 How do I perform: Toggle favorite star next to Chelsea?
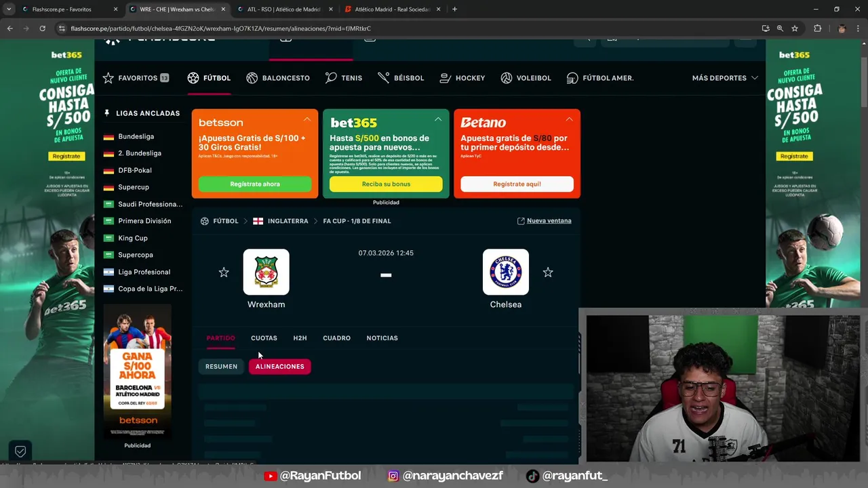click(548, 272)
